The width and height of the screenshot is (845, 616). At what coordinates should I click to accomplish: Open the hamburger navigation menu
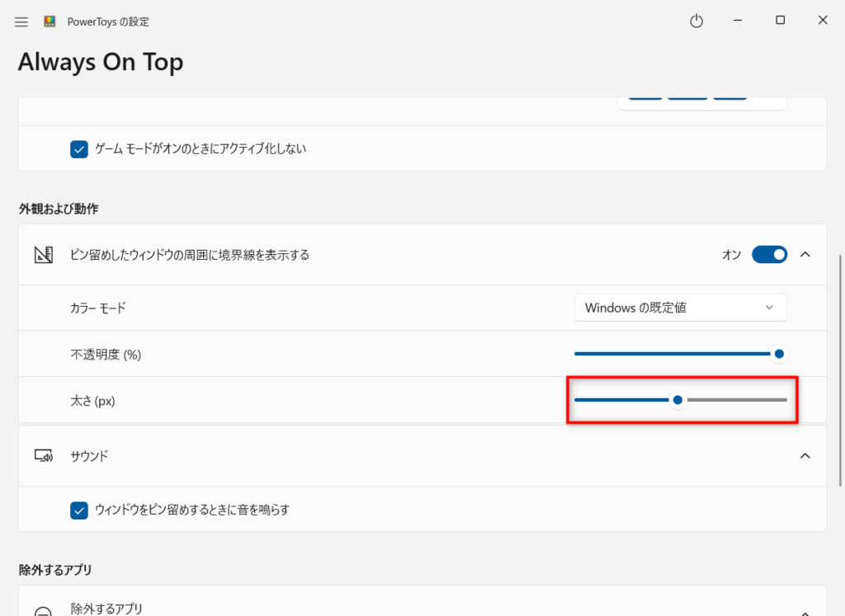(21, 22)
